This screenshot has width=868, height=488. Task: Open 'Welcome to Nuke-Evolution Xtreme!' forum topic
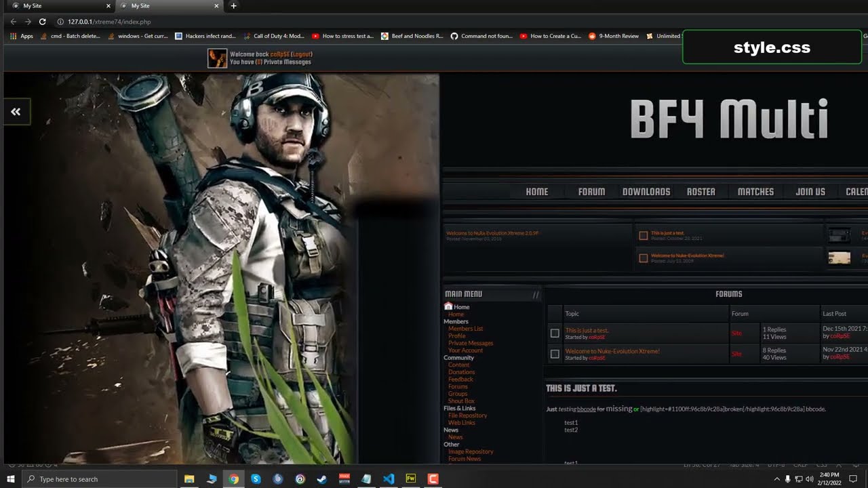tap(612, 351)
